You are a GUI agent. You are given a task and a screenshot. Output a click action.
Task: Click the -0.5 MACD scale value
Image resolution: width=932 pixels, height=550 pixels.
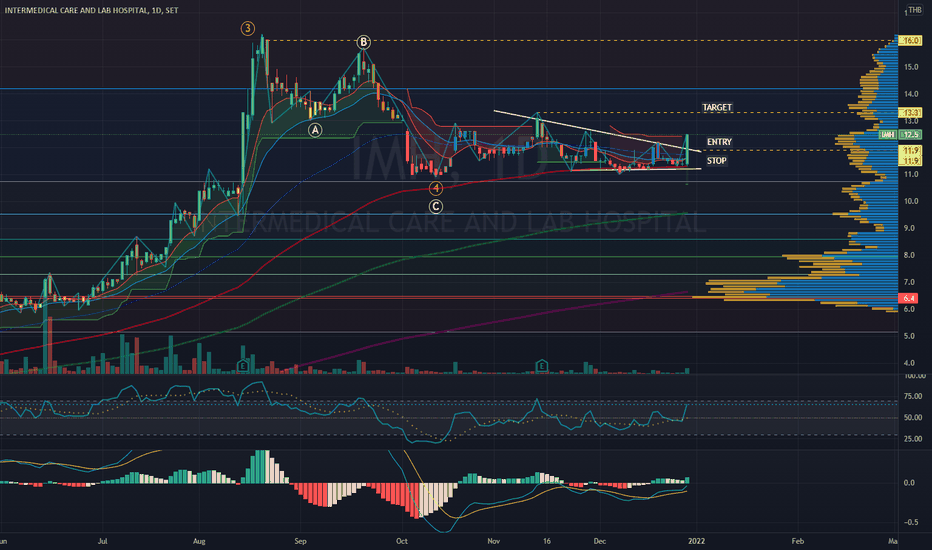pos(911,522)
